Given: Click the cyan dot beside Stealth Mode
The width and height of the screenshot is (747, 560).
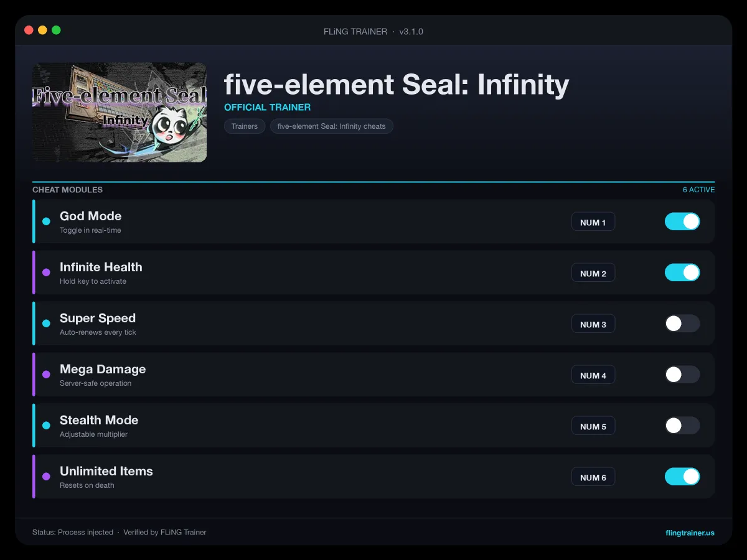Looking at the screenshot, I should tap(46, 426).
